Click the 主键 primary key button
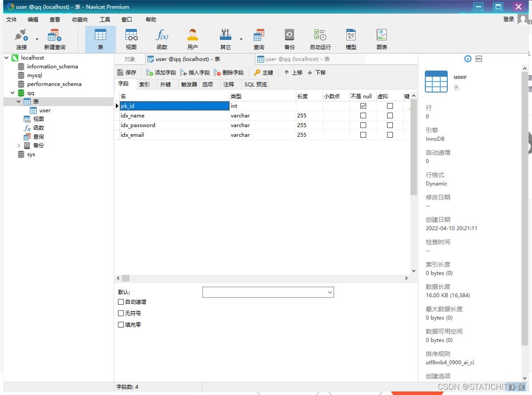532x395 pixels. click(264, 73)
